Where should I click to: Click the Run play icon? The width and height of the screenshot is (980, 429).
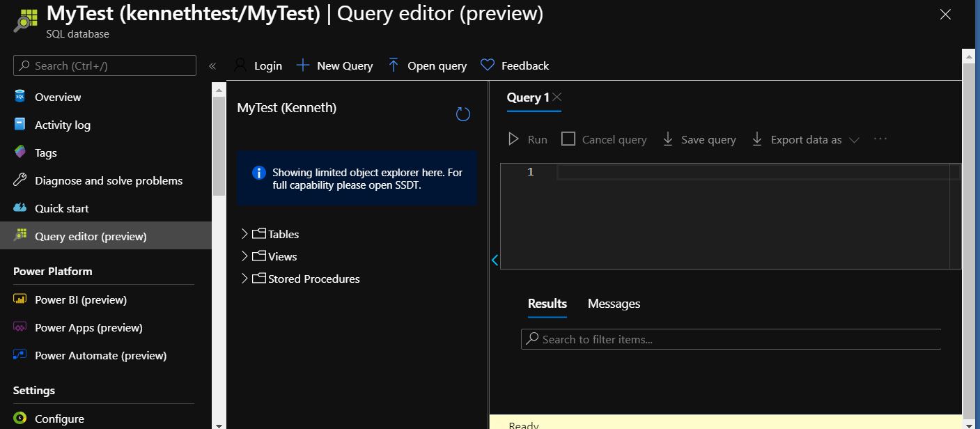(x=514, y=139)
